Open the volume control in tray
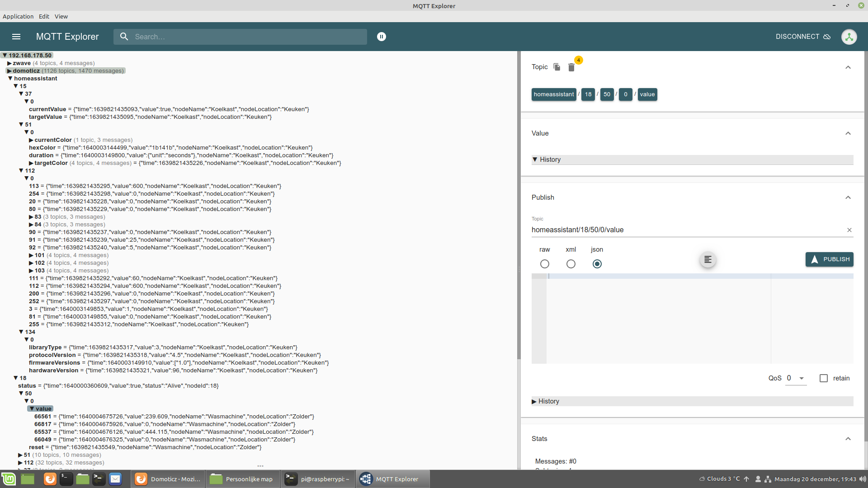This screenshot has width=868, height=488. point(862,479)
